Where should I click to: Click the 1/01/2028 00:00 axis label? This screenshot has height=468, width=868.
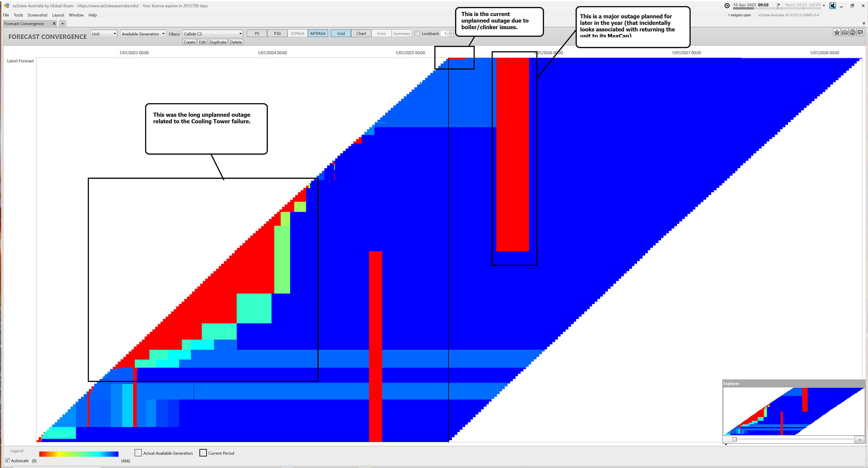point(824,53)
